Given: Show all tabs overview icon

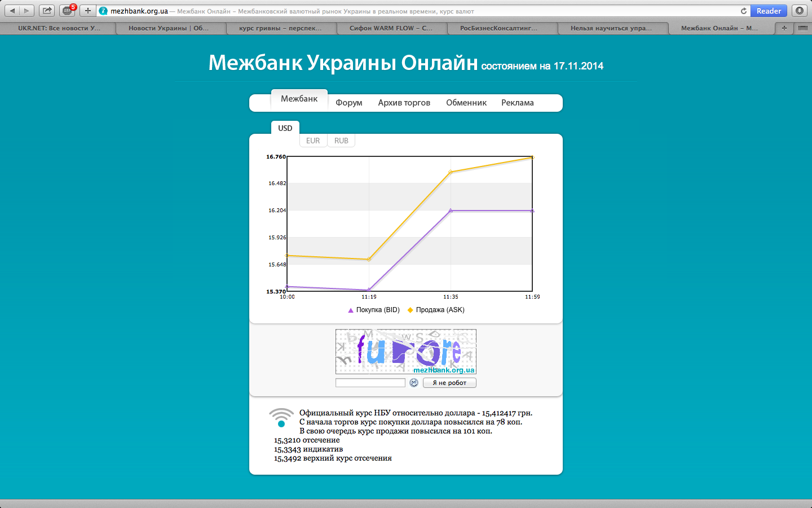Looking at the screenshot, I should [x=803, y=28].
